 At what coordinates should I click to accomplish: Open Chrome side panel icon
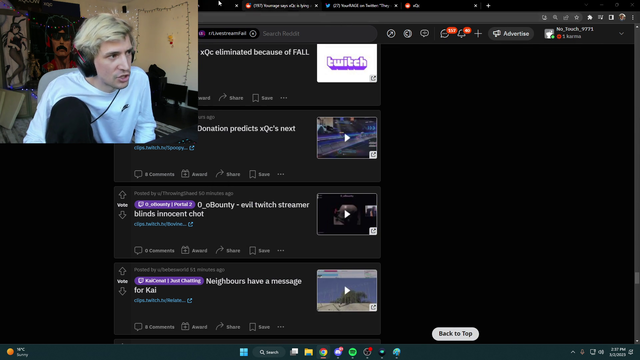(x=611, y=18)
